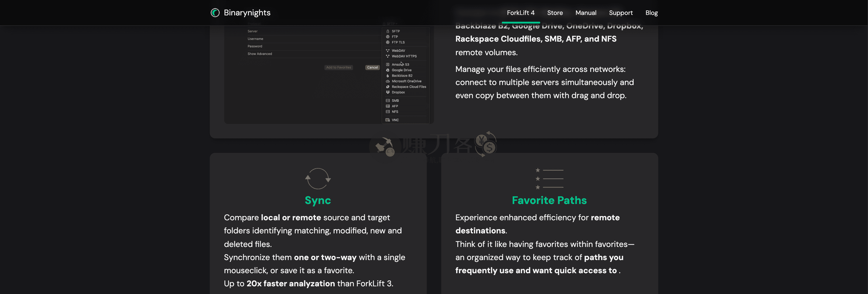The image size is (868, 294).
Task: Click the circular Sync arrows icon
Action: click(x=318, y=178)
